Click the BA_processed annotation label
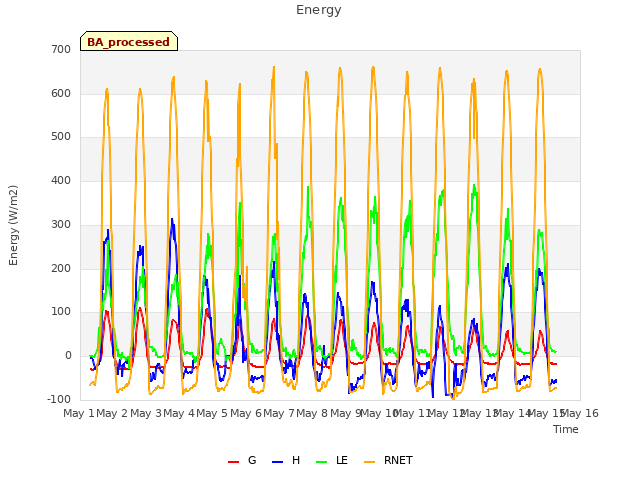The width and height of the screenshot is (640, 480). point(129,42)
